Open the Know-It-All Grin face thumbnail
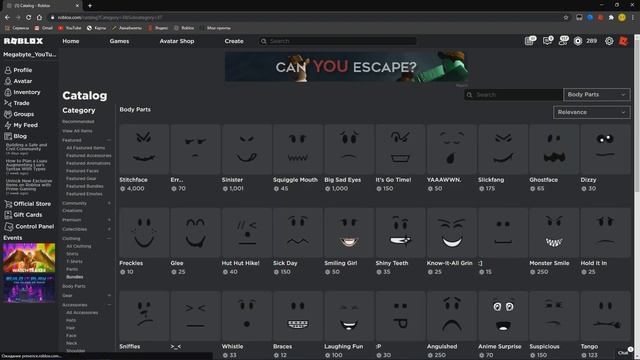The width and height of the screenshot is (640, 360). 451,233
